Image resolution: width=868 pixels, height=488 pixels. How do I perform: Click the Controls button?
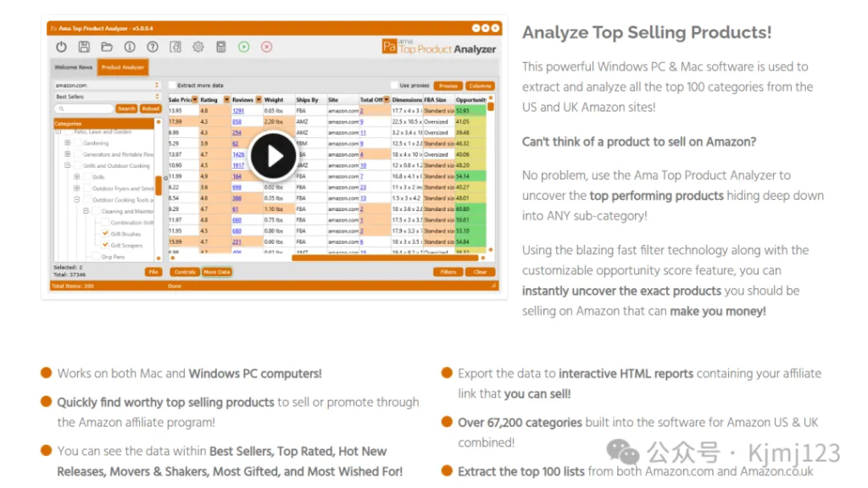click(185, 272)
